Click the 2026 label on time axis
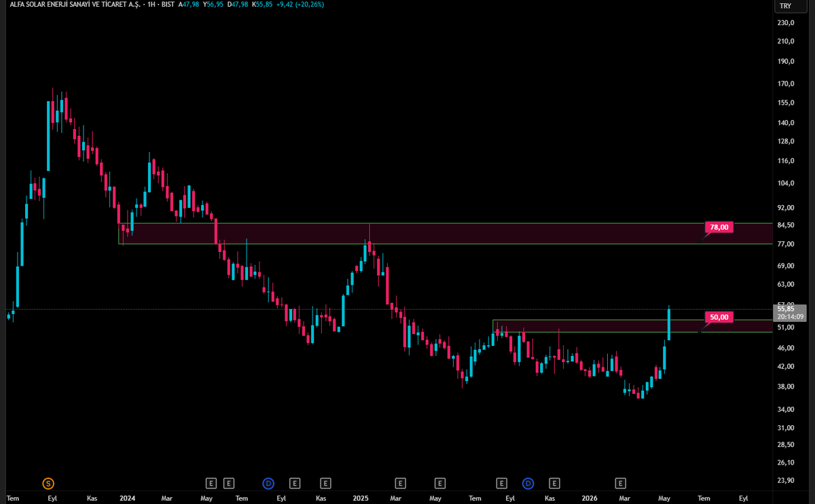This screenshot has height=504, width=815. click(x=590, y=498)
